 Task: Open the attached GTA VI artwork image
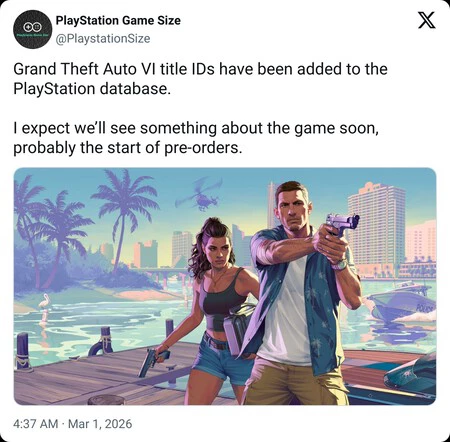pyautogui.click(x=225, y=286)
